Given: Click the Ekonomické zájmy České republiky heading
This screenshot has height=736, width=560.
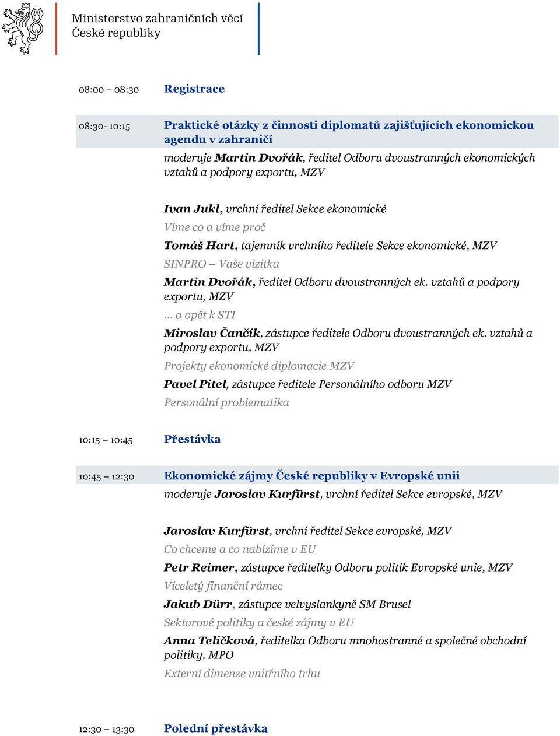Looking at the screenshot, I should (x=312, y=476).
